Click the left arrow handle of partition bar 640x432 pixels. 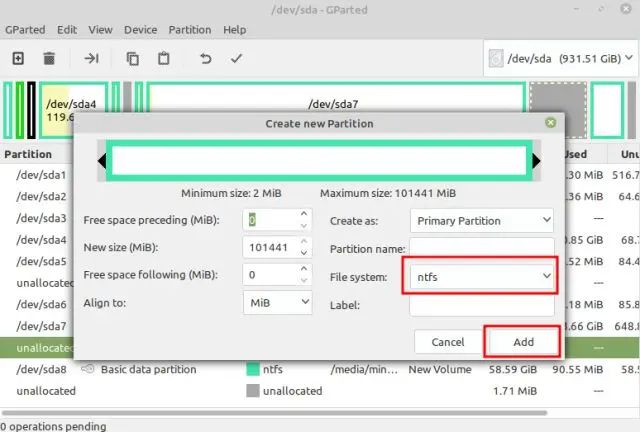coord(101,161)
